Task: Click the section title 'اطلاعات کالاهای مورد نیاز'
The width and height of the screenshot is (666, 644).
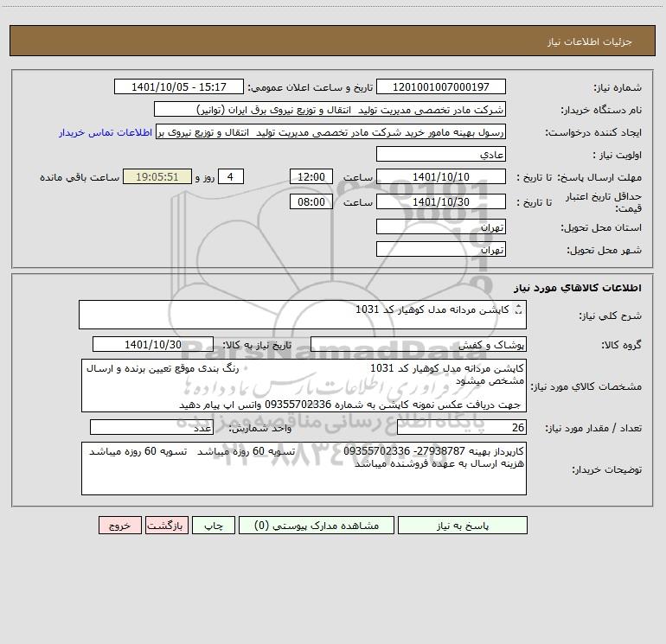Action: pyautogui.click(x=578, y=288)
